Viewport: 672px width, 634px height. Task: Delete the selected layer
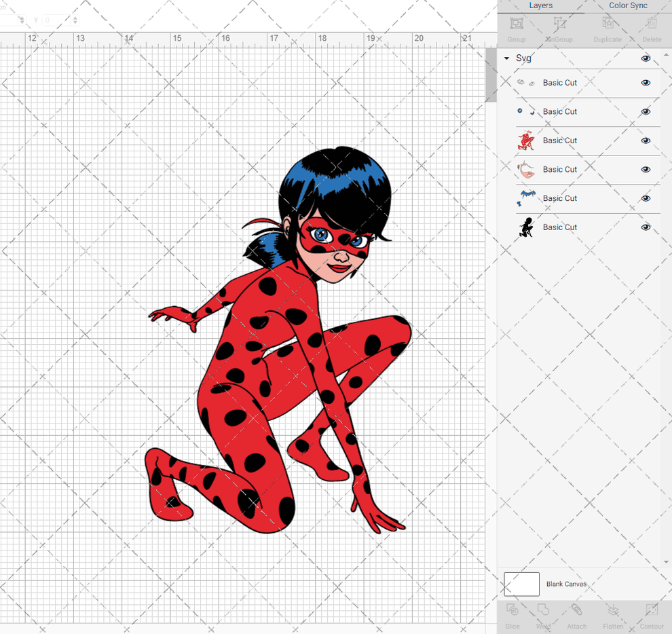pyautogui.click(x=651, y=29)
